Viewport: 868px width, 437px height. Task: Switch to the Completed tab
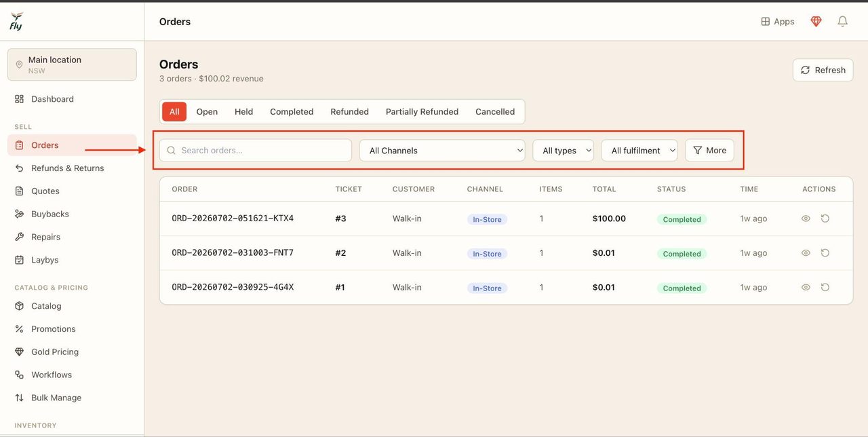click(292, 112)
